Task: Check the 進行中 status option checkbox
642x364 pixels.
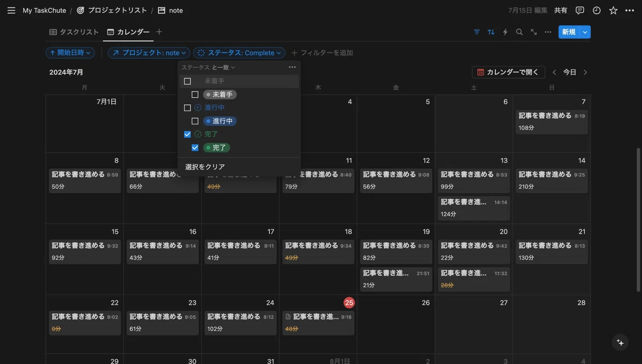Action: [195, 121]
